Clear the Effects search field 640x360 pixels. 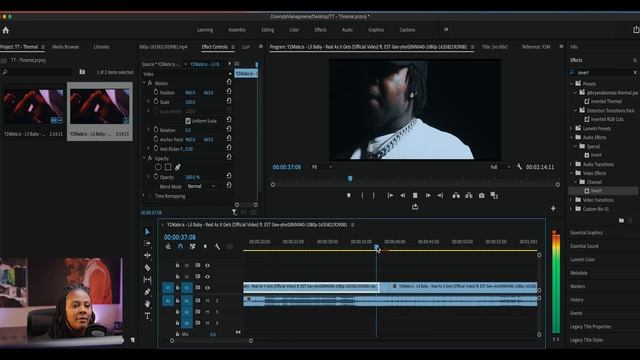coord(635,72)
